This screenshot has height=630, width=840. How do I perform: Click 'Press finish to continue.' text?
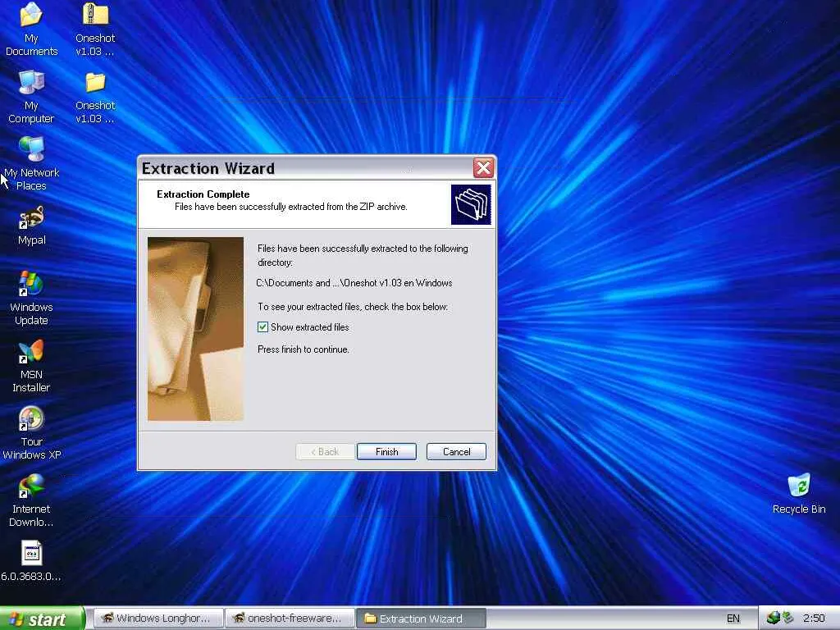(304, 349)
